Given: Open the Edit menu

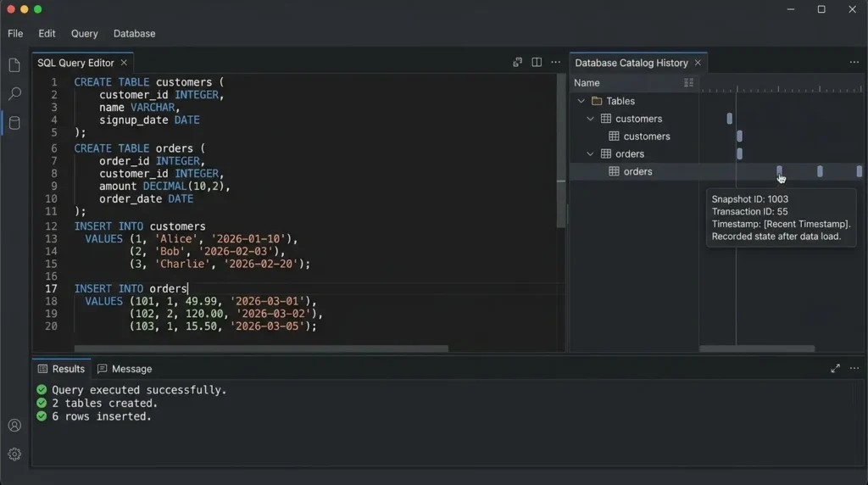Looking at the screenshot, I should [x=47, y=33].
